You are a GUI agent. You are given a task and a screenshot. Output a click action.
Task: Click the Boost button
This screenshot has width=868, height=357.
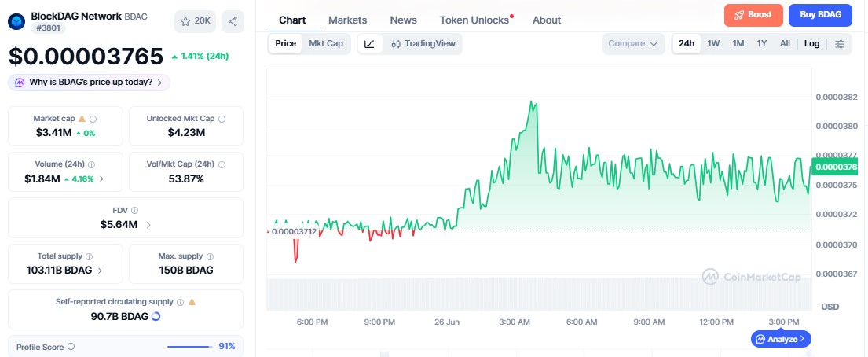pos(753,15)
